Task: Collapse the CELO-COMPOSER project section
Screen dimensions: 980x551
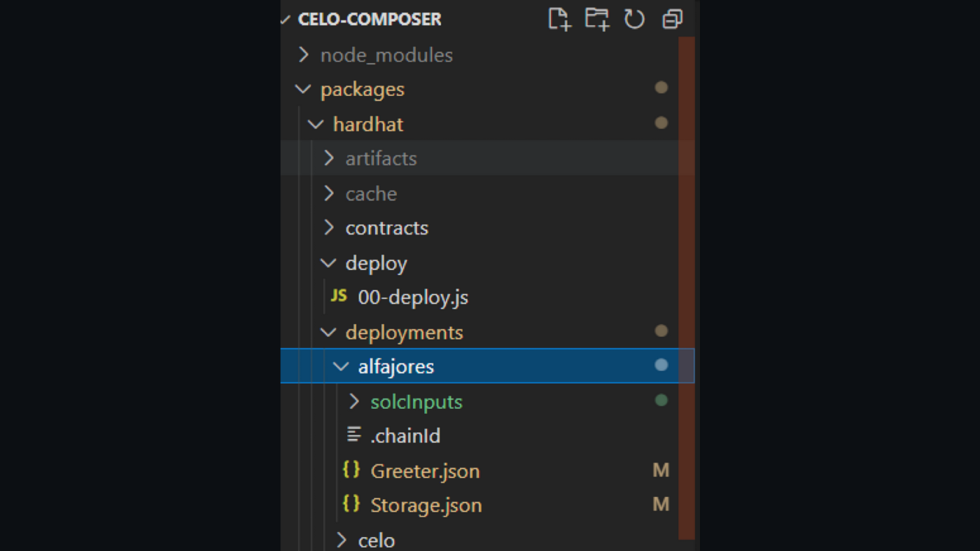Action: click(286, 20)
